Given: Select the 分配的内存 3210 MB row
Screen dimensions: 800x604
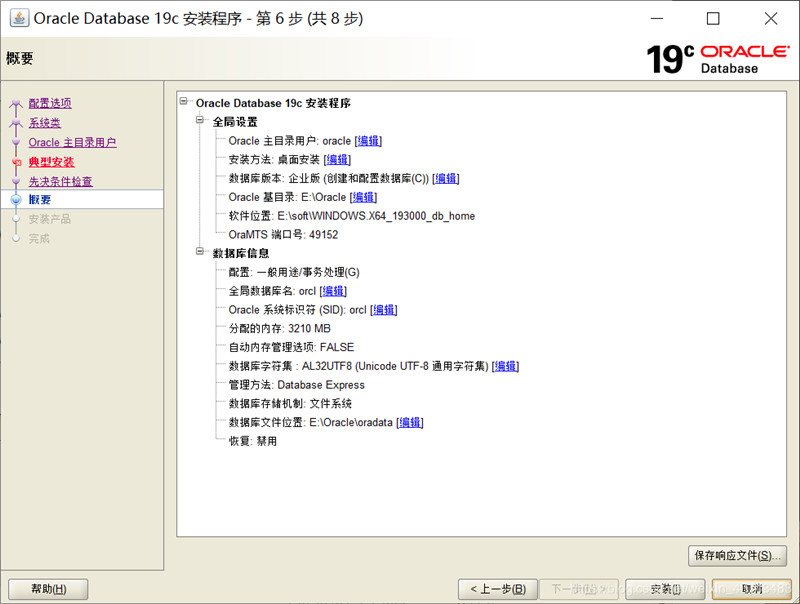Looking at the screenshot, I should pos(280,329).
